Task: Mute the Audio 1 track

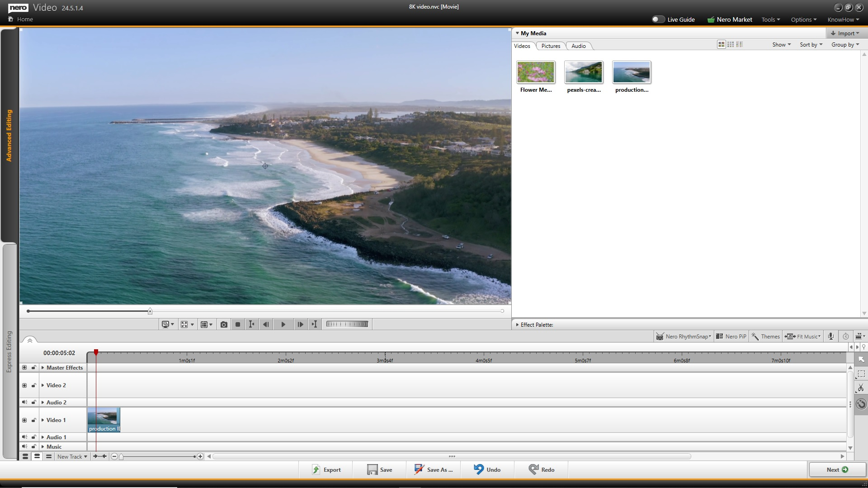Action: click(x=24, y=437)
